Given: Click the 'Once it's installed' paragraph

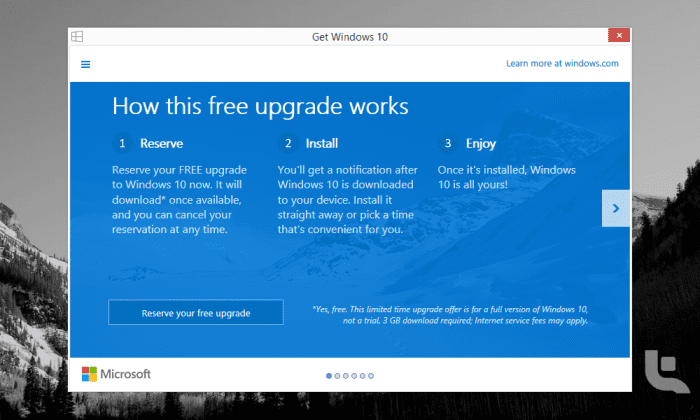Looking at the screenshot, I should tap(507, 177).
